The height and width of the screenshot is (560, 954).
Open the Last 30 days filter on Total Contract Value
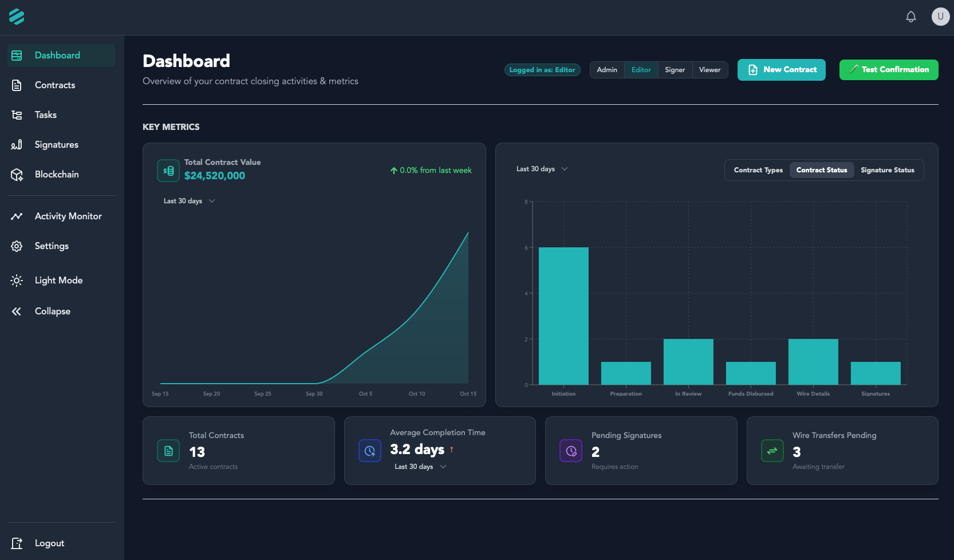[x=189, y=200]
